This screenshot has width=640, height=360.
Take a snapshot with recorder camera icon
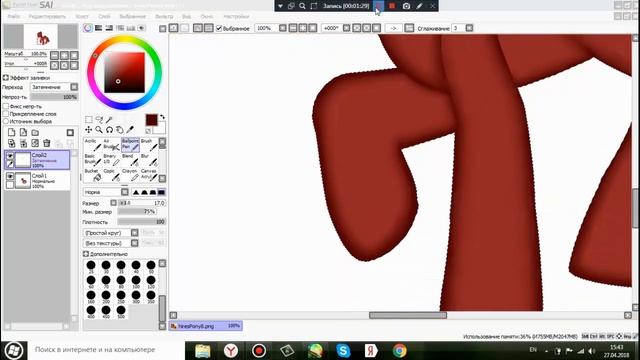(407, 6)
